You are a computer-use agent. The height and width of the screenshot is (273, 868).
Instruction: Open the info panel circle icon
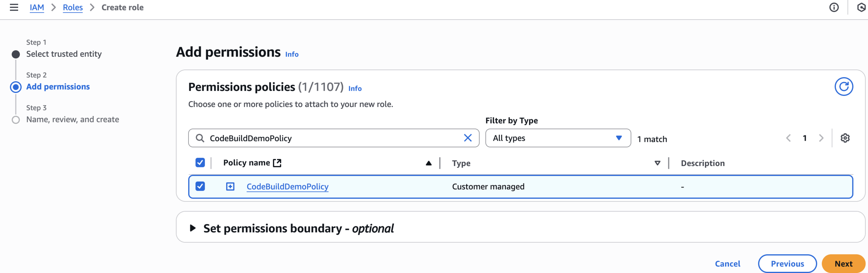834,7
